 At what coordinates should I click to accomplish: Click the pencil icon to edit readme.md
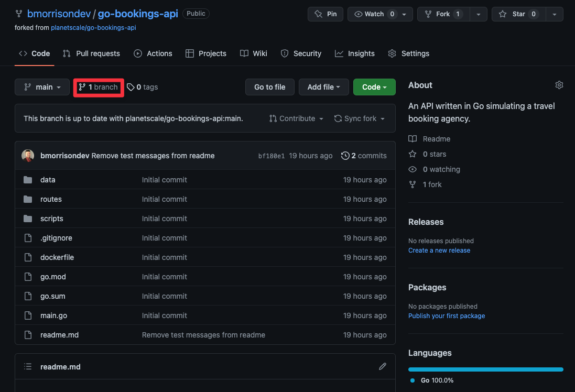383,366
